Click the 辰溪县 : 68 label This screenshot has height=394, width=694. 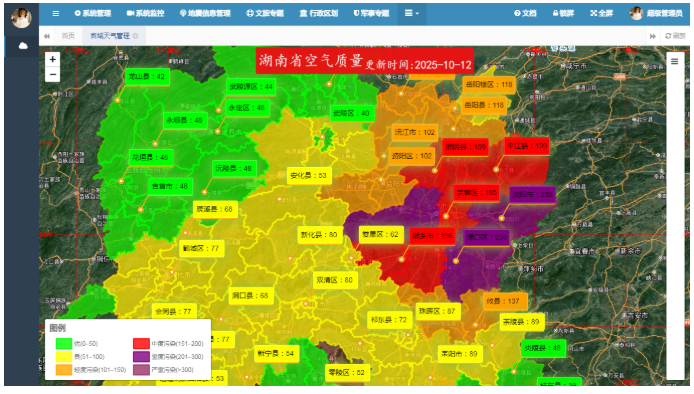click(x=215, y=209)
